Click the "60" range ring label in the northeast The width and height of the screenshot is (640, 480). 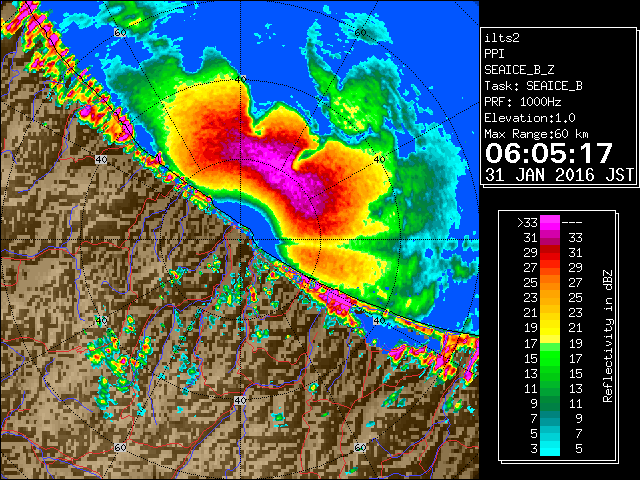tap(360, 33)
